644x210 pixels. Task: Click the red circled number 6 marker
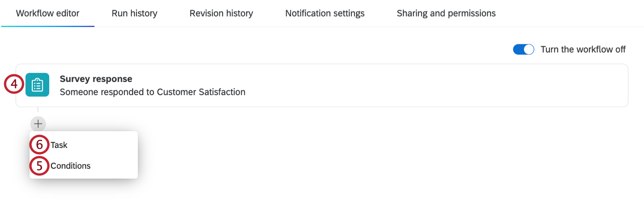(39, 144)
